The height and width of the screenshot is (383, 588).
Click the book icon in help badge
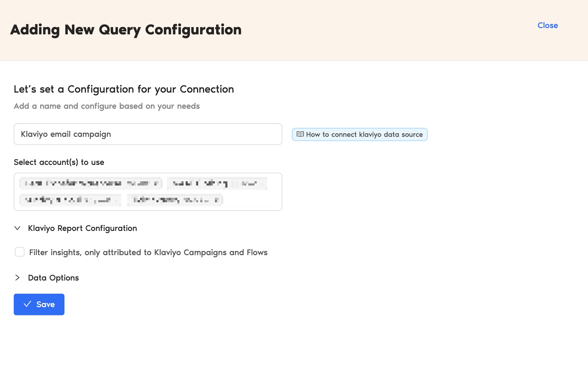pos(300,134)
